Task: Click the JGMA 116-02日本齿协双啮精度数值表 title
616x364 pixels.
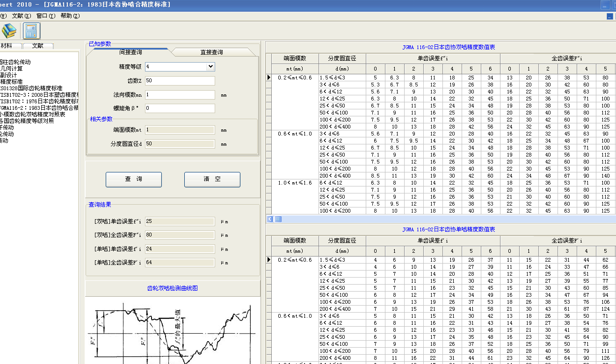Action: click(x=449, y=47)
